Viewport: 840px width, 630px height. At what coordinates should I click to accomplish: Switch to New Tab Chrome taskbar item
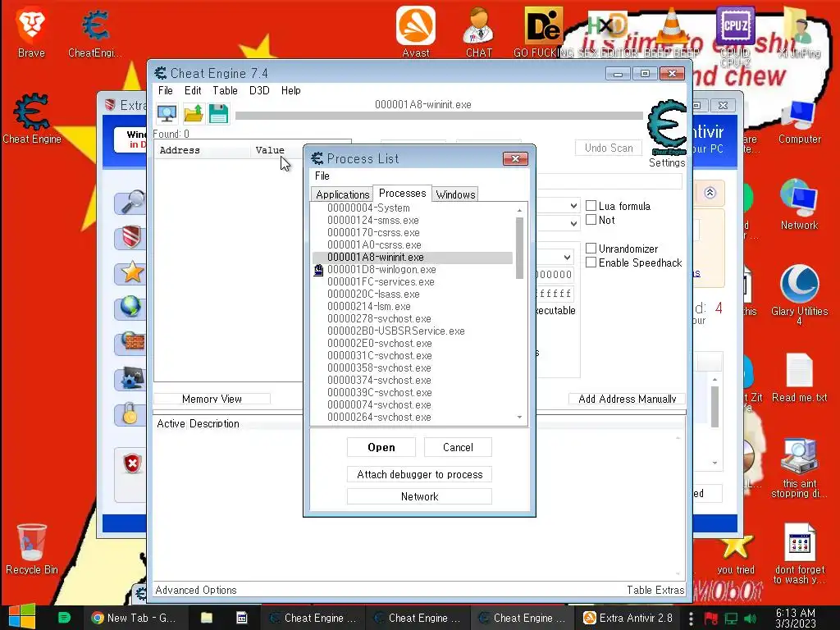click(134, 618)
